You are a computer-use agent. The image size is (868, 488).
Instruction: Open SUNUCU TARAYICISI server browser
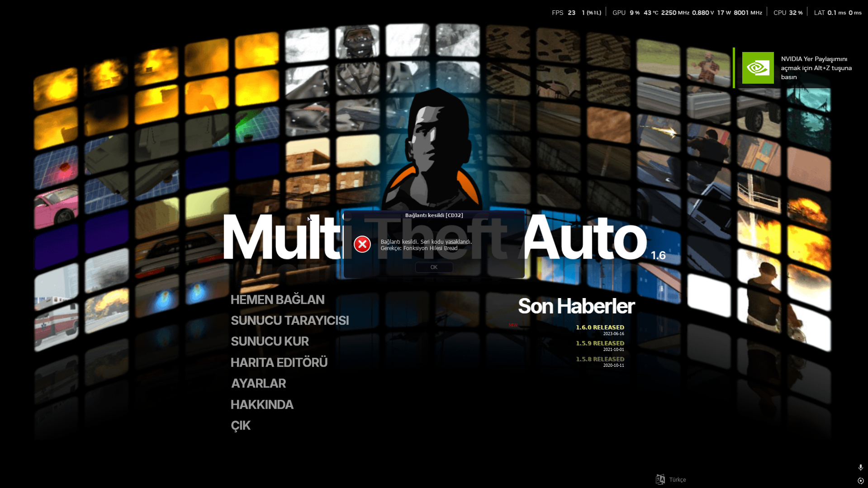(x=289, y=320)
